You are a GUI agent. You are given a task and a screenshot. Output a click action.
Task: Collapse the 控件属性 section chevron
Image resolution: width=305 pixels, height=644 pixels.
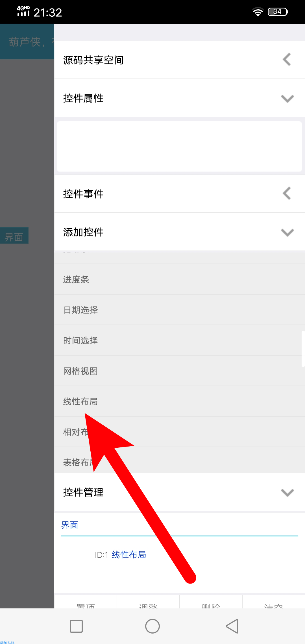(x=287, y=98)
